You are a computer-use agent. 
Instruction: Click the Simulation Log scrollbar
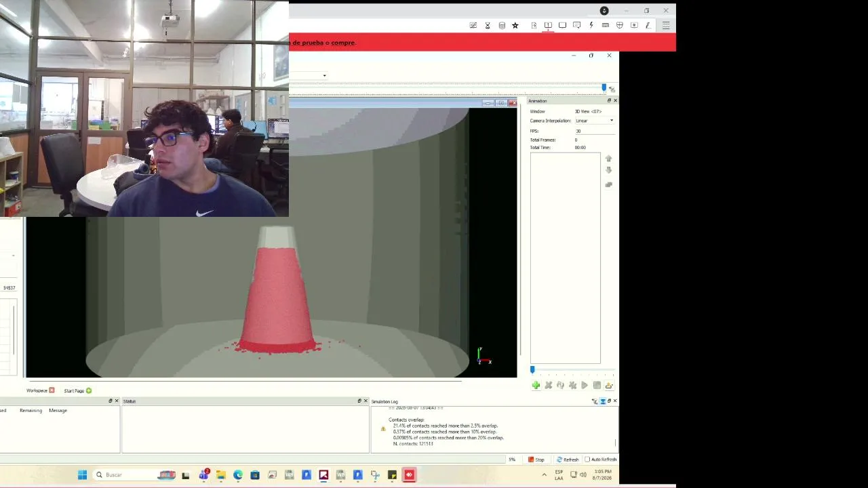click(x=616, y=443)
